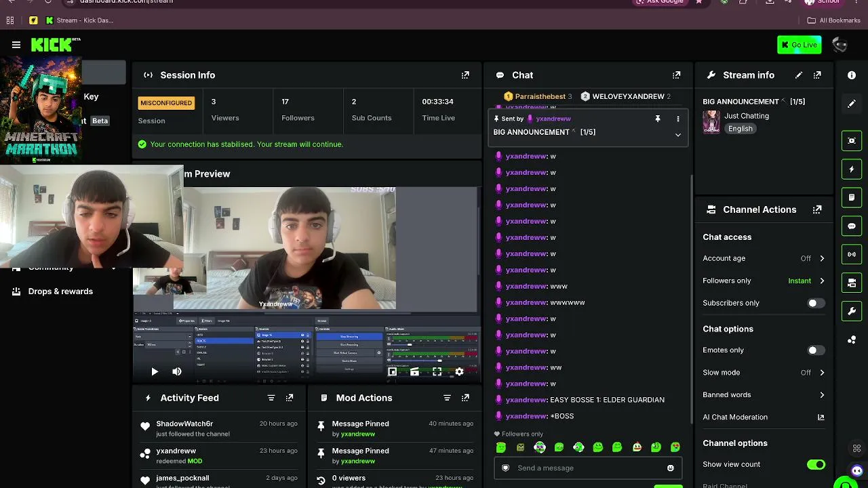Pop out the Activity Feed panel
Image resolution: width=868 pixels, height=488 pixels.
(290, 398)
